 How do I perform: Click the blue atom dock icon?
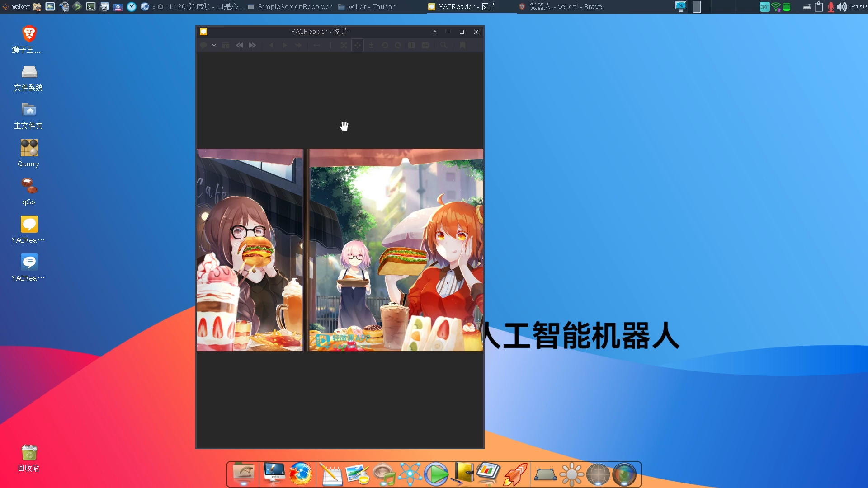click(410, 474)
